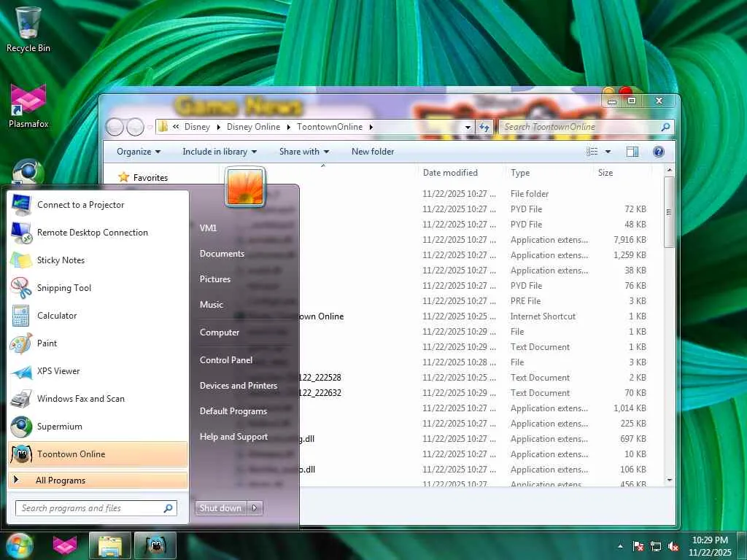Sort files by Size column header
747x560 pixels.
(x=605, y=173)
